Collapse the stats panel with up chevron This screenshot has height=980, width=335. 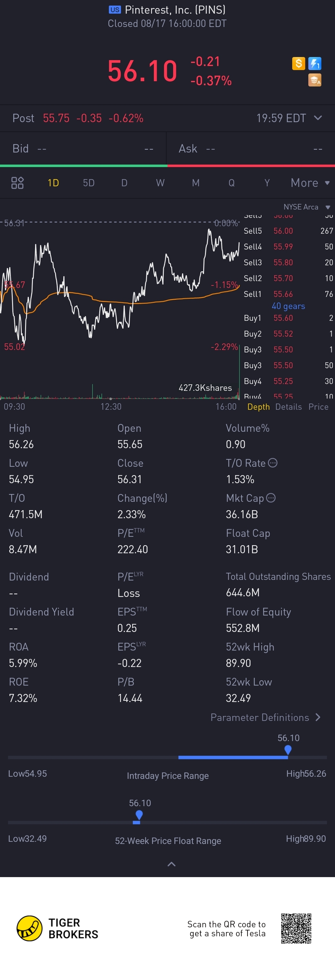171,864
